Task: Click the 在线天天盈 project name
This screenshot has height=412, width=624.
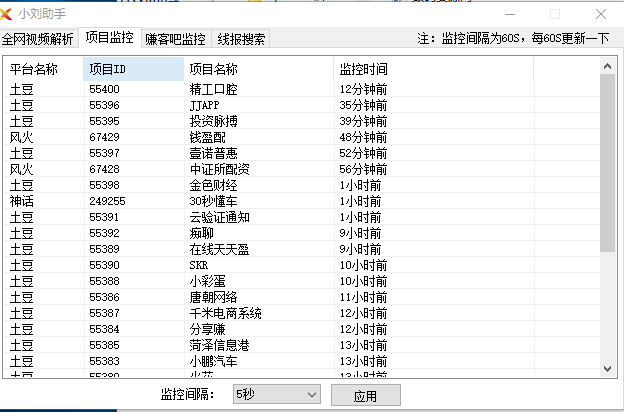Action: pyautogui.click(x=219, y=249)
